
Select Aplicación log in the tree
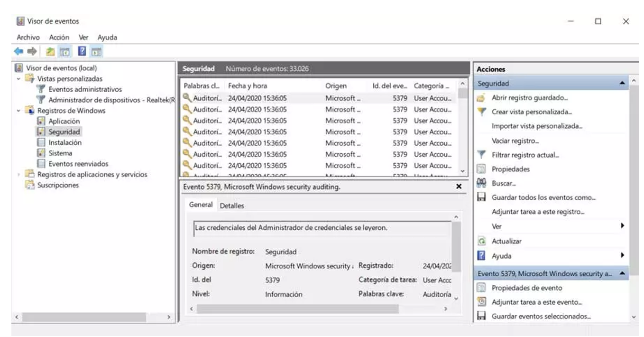click(64, 121)
